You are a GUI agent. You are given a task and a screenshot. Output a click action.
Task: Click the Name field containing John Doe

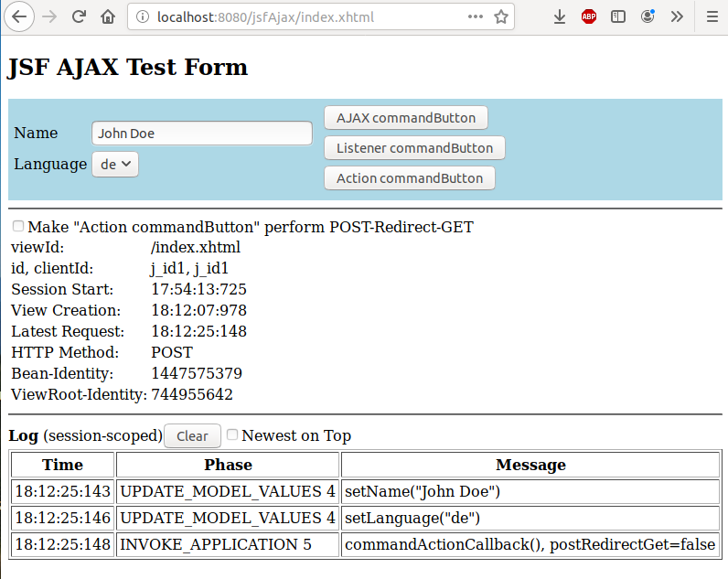202,134
